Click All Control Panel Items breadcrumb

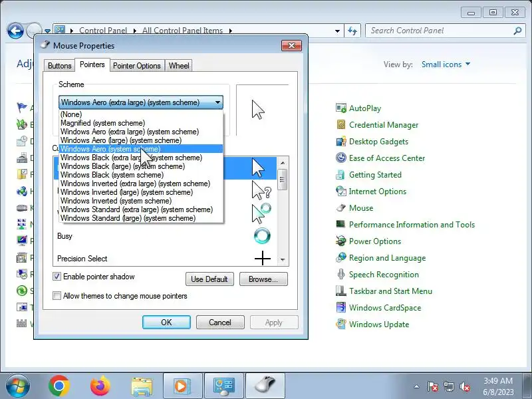(182, 31)
